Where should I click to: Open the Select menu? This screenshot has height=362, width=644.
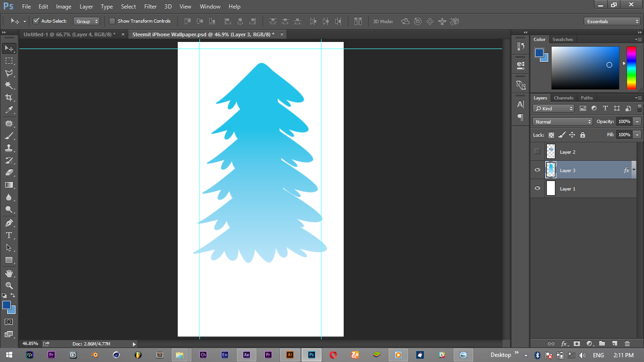click(x=128, y=7)
